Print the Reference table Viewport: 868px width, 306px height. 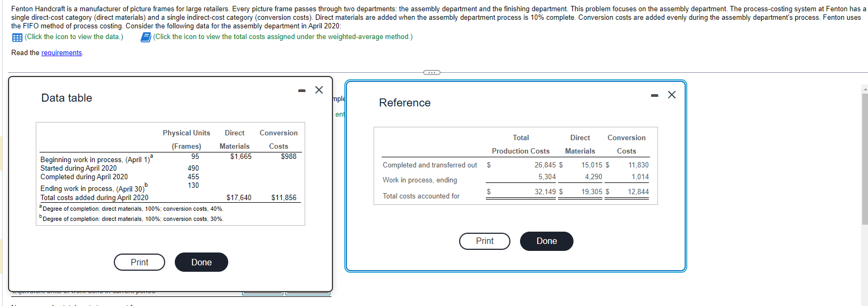point(485,241)
